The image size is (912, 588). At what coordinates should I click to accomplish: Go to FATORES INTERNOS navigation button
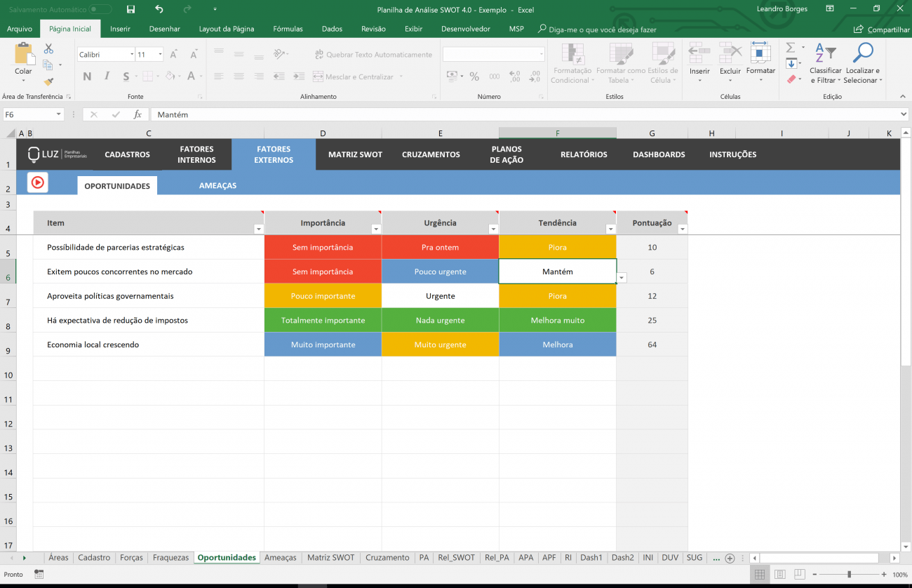(196, 154)
